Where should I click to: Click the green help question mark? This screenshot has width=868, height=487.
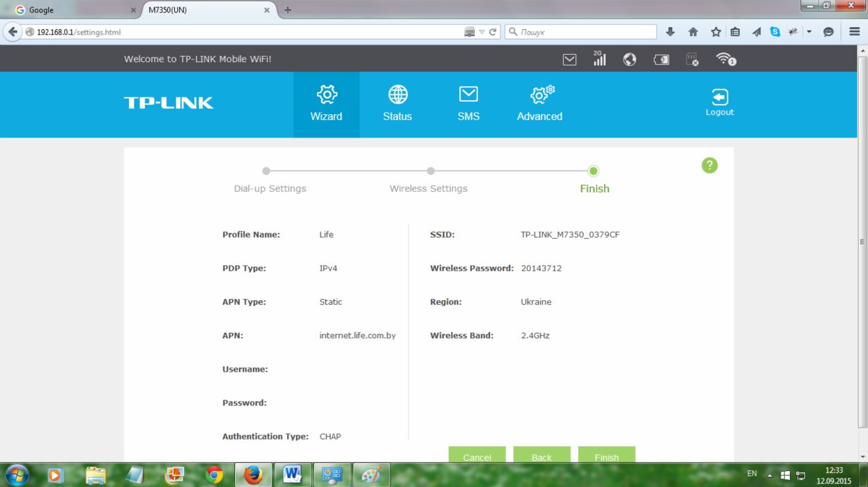coord(709,165)
